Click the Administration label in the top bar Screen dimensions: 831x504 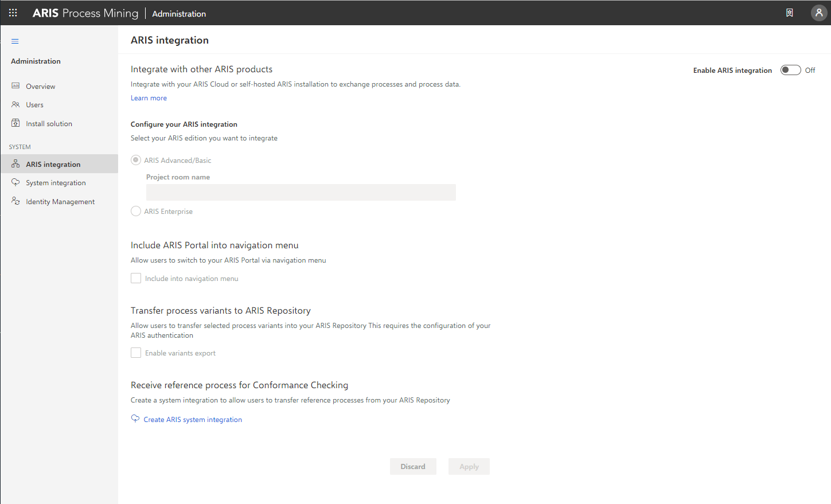click(x=179, y=14)
